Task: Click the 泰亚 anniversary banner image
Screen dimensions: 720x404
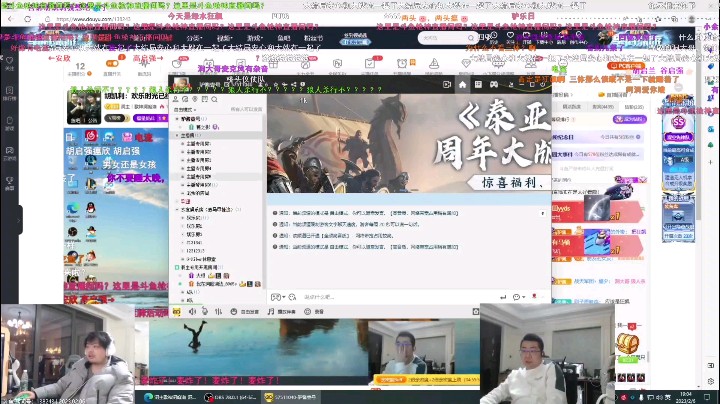Action: [409, 143]
